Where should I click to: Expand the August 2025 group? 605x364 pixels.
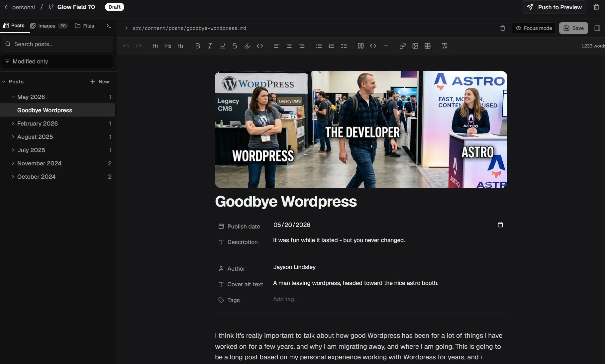pyautogui.click(x=13, y=137)
